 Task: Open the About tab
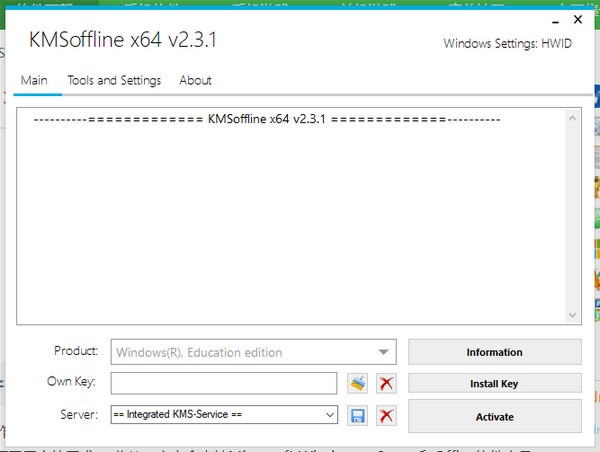pos(196,80)
